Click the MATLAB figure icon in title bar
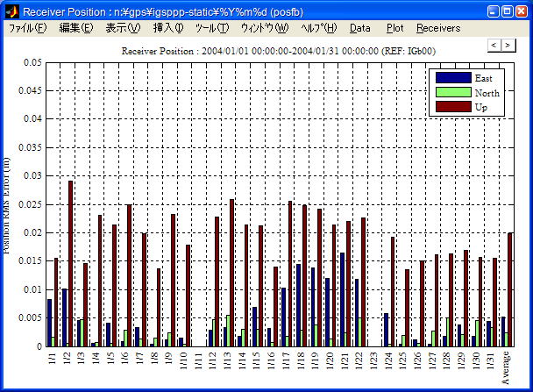The image size is (533, 392). point(11,11)
